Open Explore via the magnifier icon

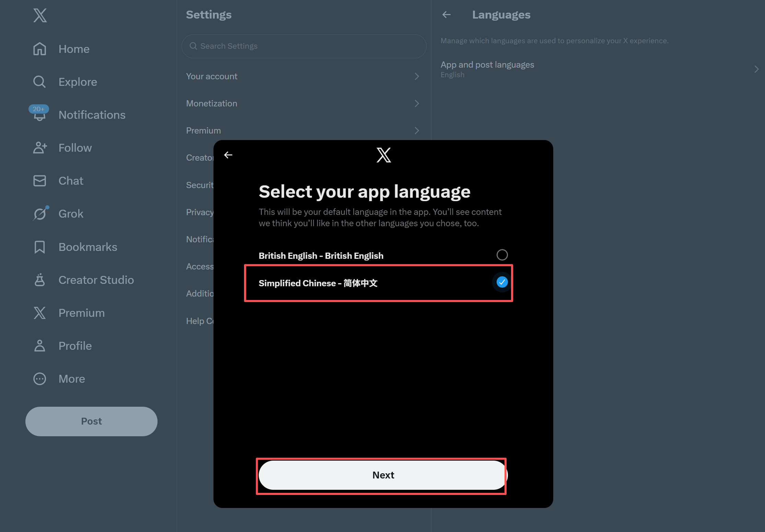point(39,82)
